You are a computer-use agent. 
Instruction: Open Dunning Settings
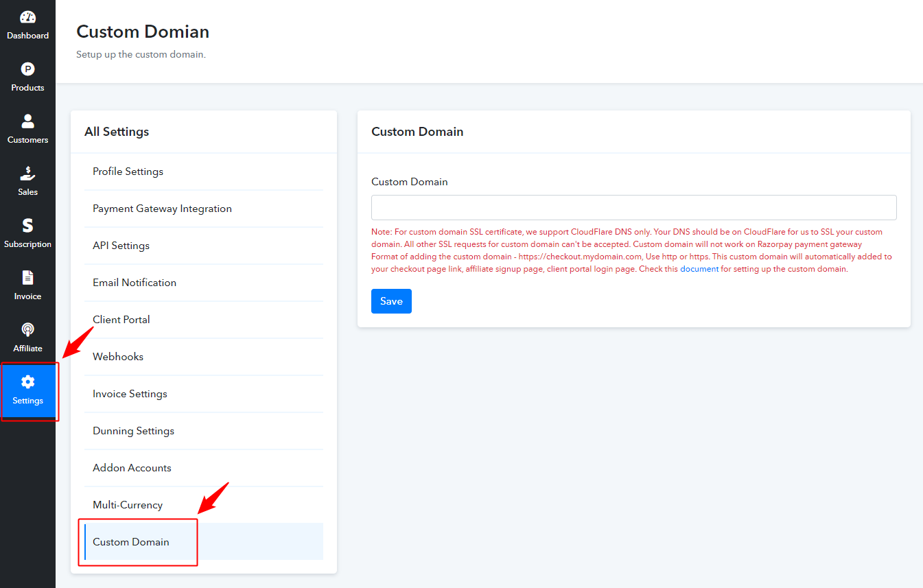(x=203, y=431)
